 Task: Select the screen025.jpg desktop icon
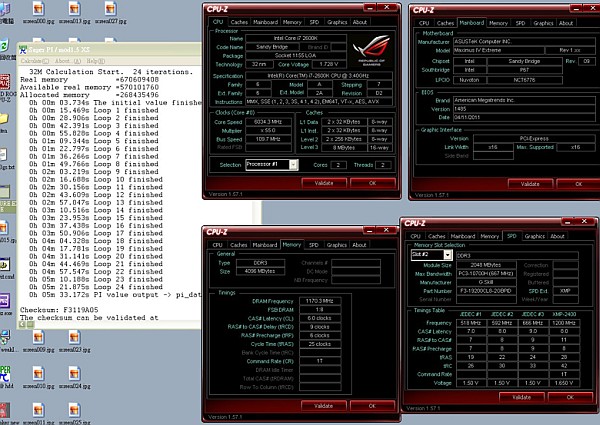coord(75,413)
